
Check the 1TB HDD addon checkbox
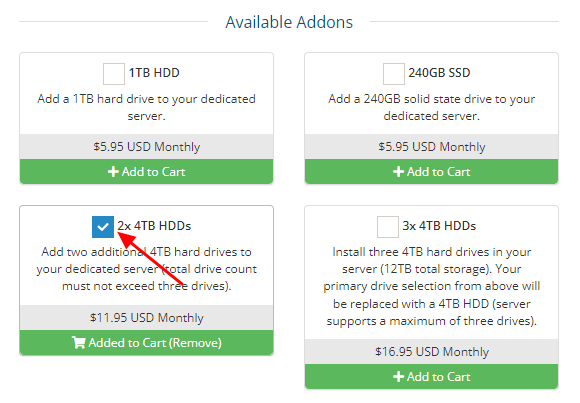tap(114, 74)
